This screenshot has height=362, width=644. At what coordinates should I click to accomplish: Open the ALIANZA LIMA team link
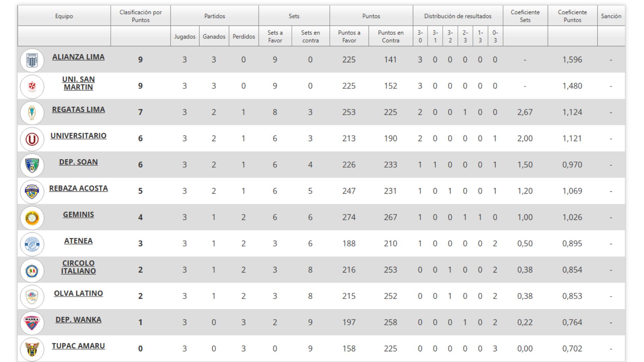78,57
